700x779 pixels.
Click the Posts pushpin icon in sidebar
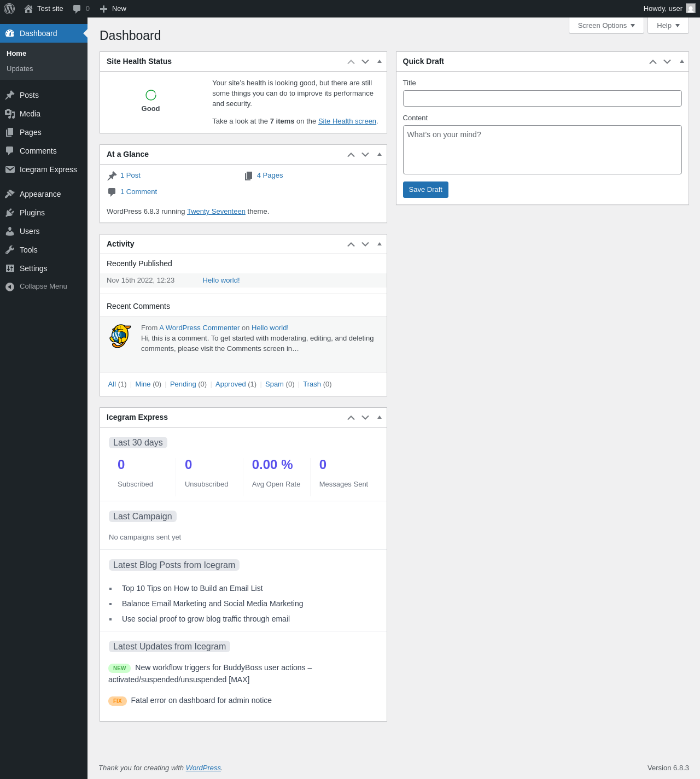pyautogui.click(x=10, y=95)
